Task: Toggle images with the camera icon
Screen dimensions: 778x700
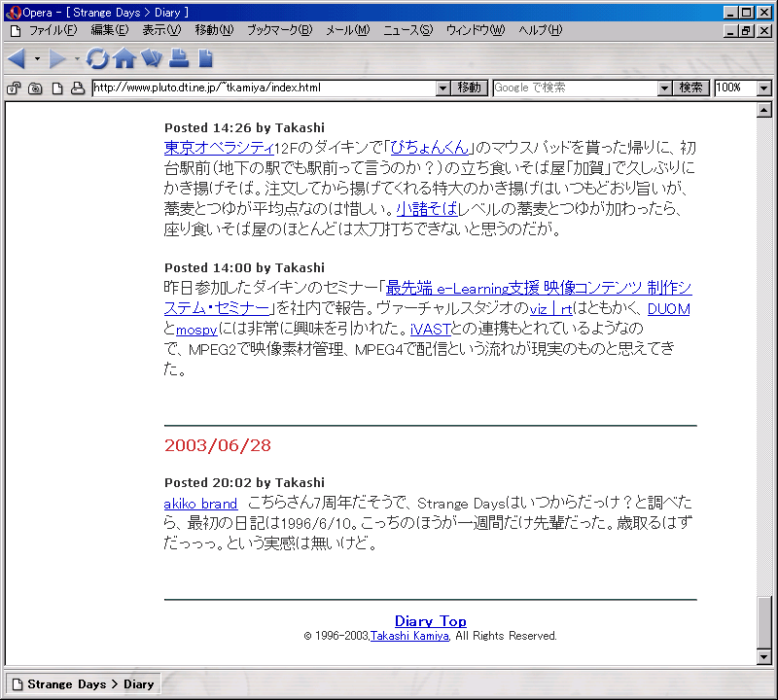Action: (35, 88)
